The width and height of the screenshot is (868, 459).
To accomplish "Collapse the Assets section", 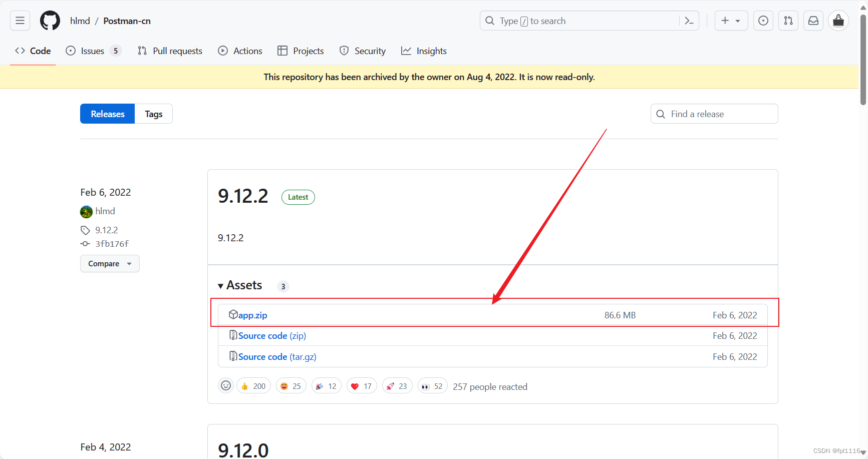I will (x=240, y=285).
